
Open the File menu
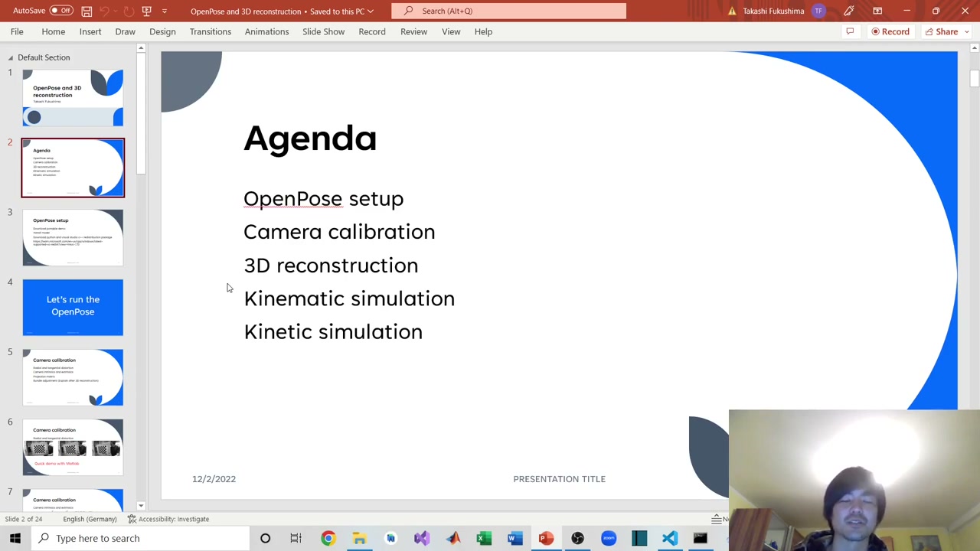click(17, 31)
